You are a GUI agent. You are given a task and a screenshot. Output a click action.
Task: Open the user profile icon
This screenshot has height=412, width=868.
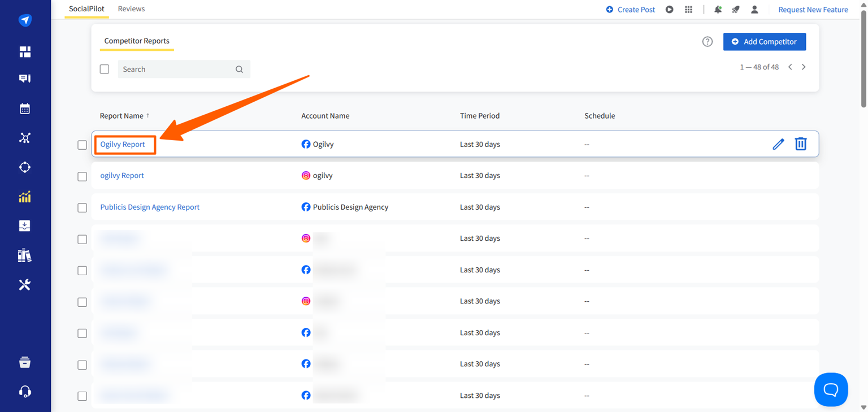coord(754,10)
